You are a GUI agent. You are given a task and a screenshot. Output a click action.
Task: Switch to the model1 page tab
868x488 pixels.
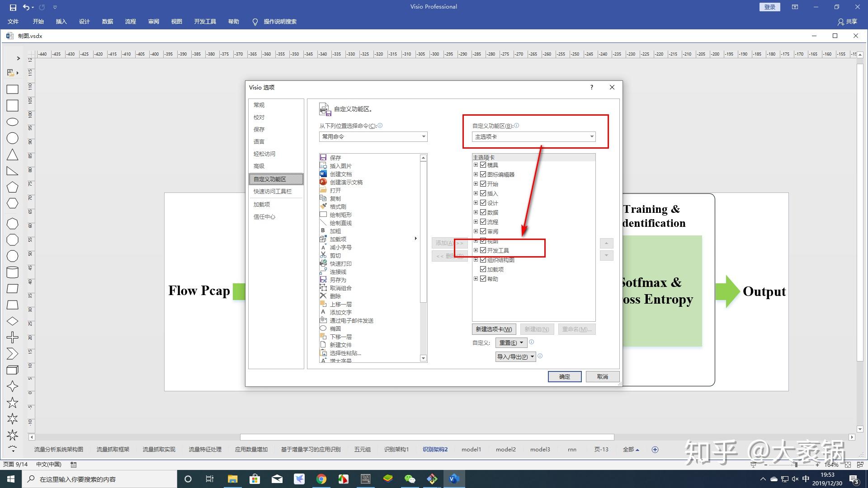click(471, 449)
